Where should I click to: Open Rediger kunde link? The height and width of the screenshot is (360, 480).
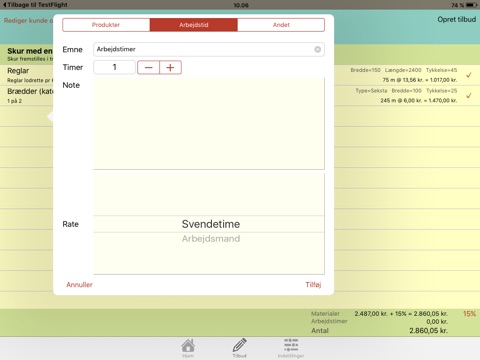28,21
